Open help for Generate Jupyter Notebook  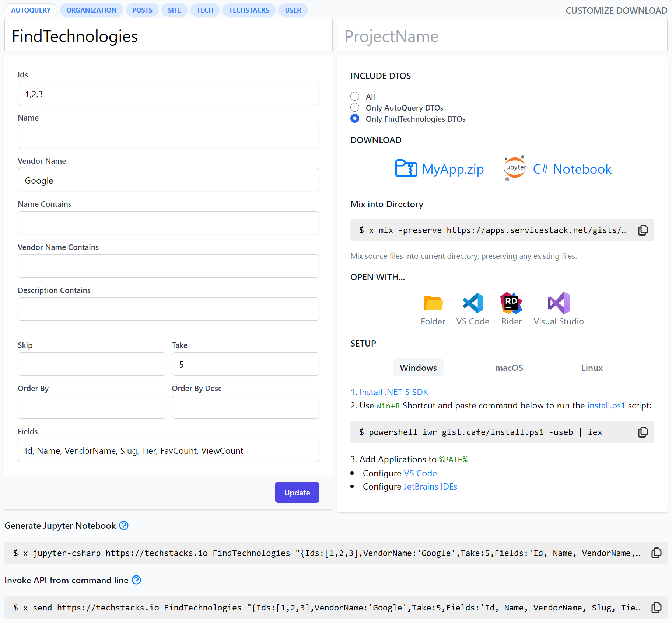click(124, 525)
